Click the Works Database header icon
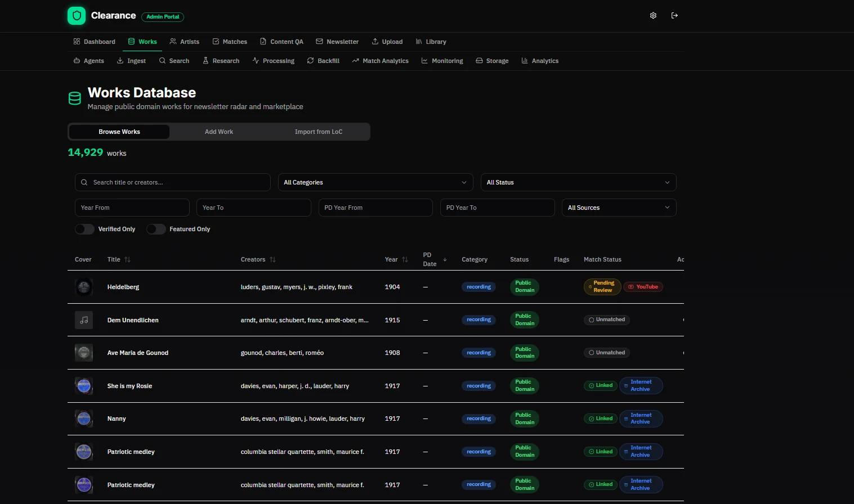The image size is (854, 504). click(74, 98)
